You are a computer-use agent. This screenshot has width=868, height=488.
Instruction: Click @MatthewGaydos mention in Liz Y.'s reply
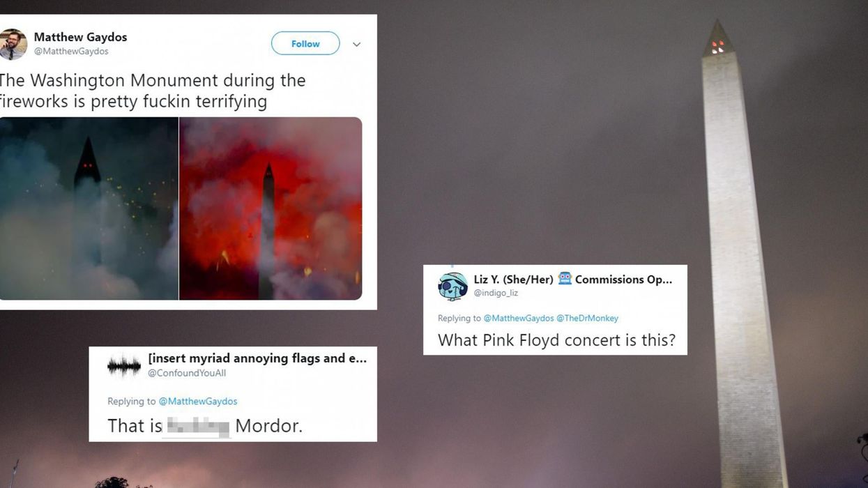pos(518,318)
